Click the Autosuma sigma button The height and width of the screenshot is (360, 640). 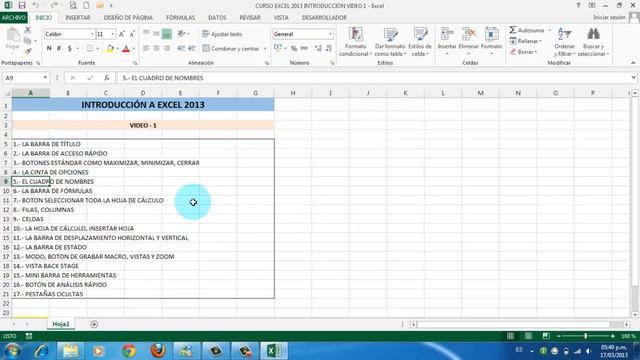point(527,30)
